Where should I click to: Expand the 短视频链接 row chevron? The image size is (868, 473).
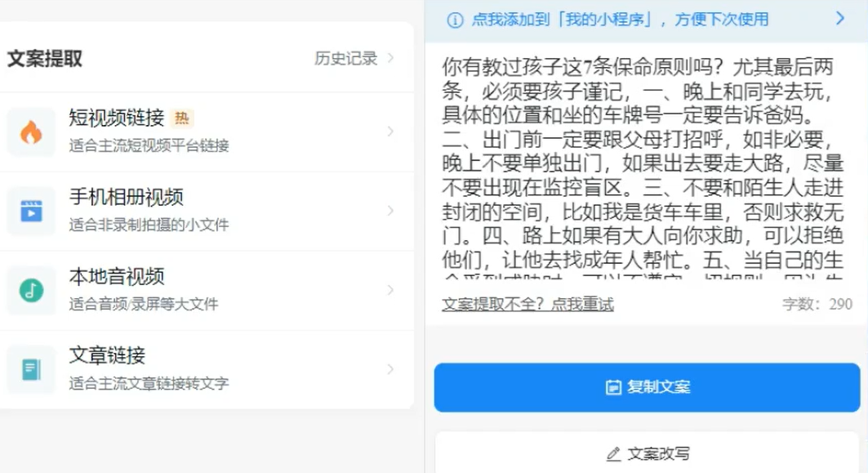[x=390, y=132]
